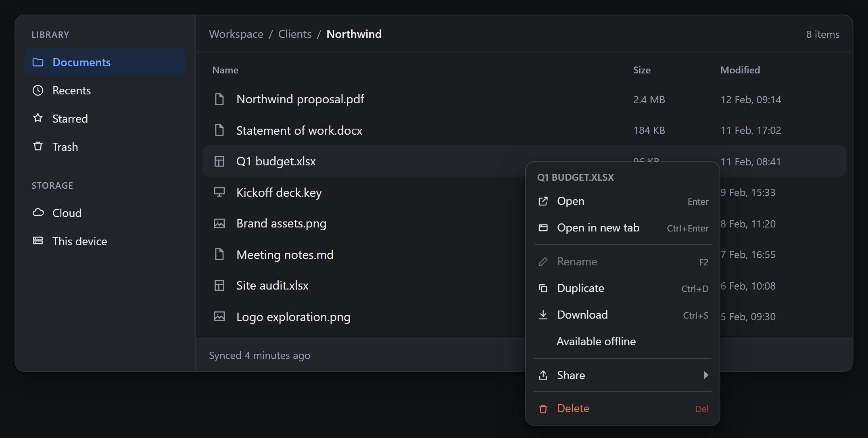Click the presentation icon beside Kickoff deck.key
868x438 pixels.
coord(219,192)
